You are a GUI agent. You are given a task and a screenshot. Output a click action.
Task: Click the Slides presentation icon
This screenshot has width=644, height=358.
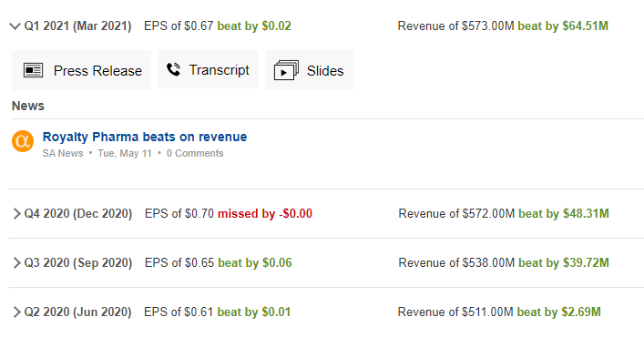point(286,70)
